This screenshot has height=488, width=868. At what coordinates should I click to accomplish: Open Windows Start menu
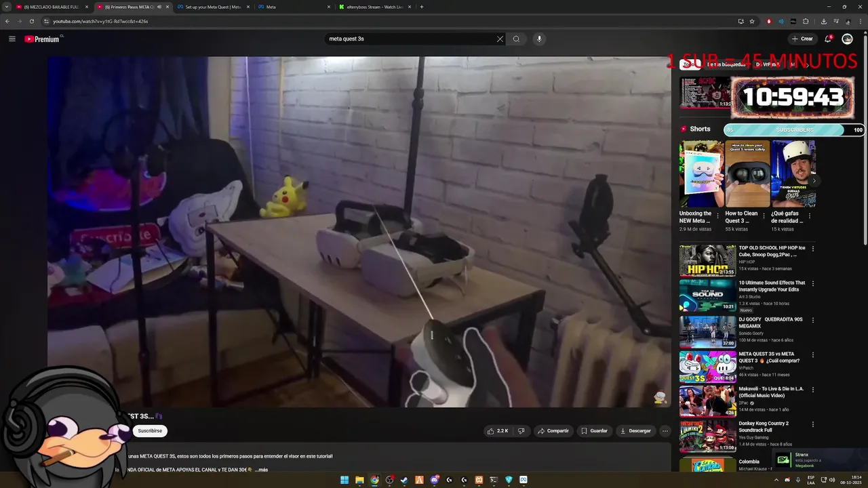click(344, 480)
